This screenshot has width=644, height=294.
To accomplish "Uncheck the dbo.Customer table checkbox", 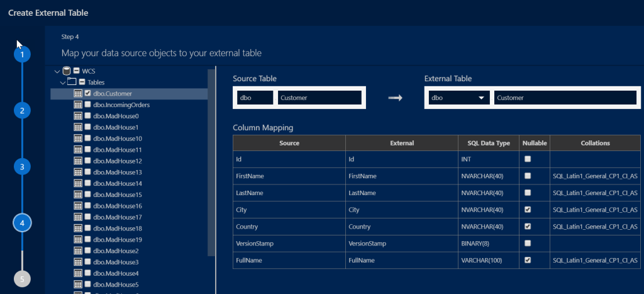I will coord(88,93).
